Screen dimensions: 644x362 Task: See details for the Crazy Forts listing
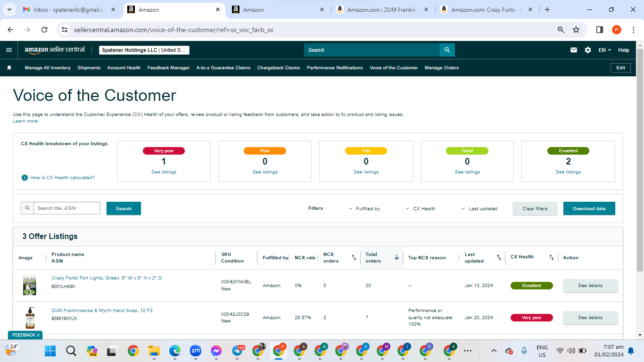coord(590,286)
